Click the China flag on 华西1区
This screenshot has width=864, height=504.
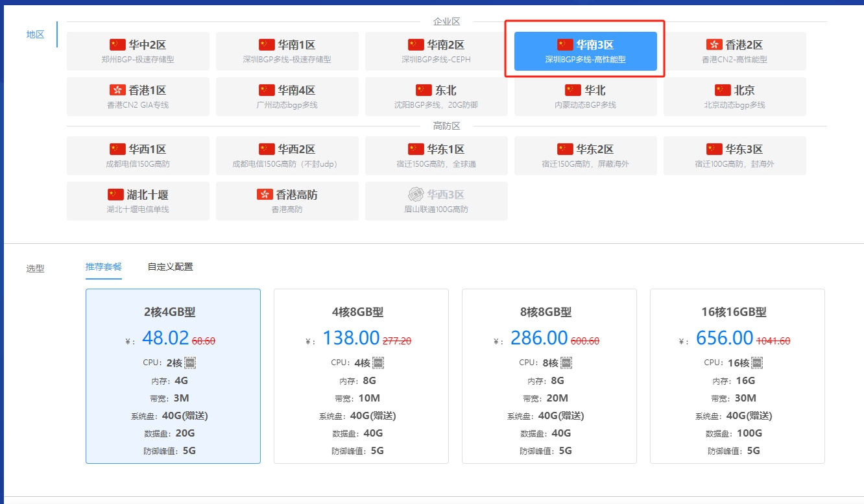pyautogui.click(x=117, y=149)
